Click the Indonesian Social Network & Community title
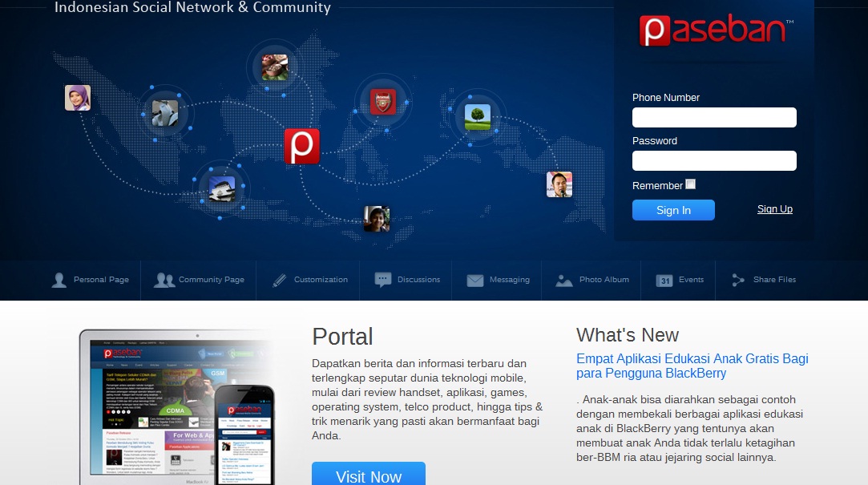This screenshot has width=868, height=485. point(192,7)
